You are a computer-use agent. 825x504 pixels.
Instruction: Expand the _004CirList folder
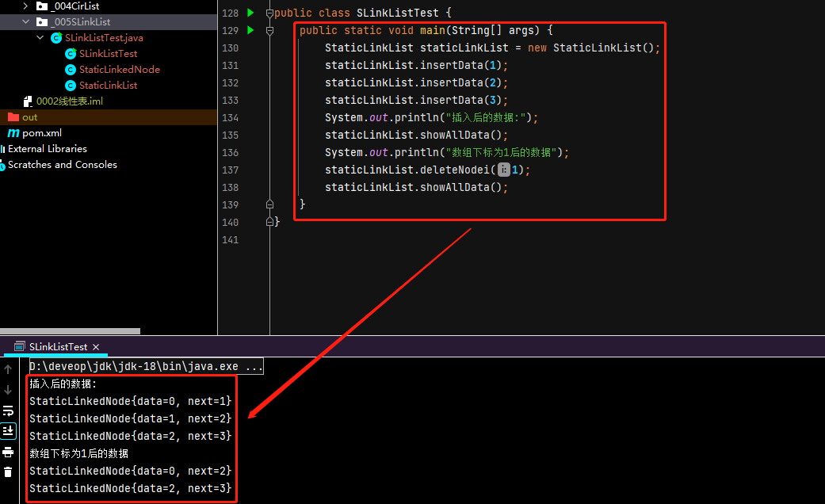(x=25, y=6)
